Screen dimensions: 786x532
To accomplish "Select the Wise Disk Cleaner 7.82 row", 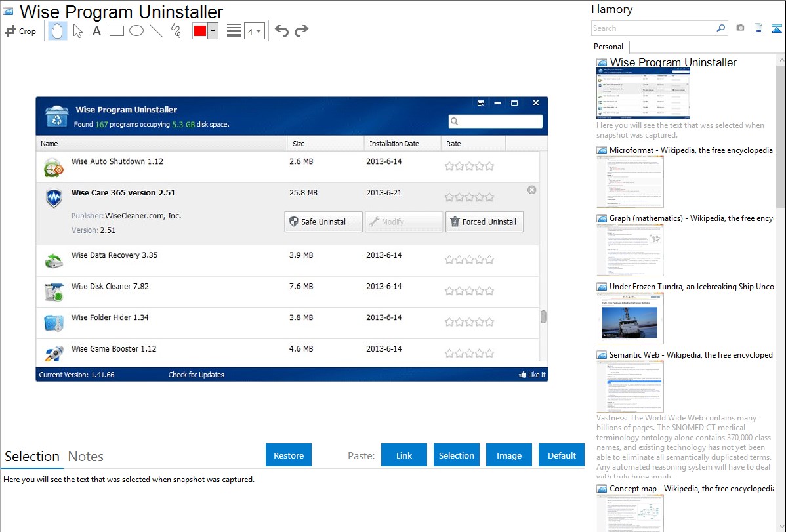I will (x=288, y=291).
